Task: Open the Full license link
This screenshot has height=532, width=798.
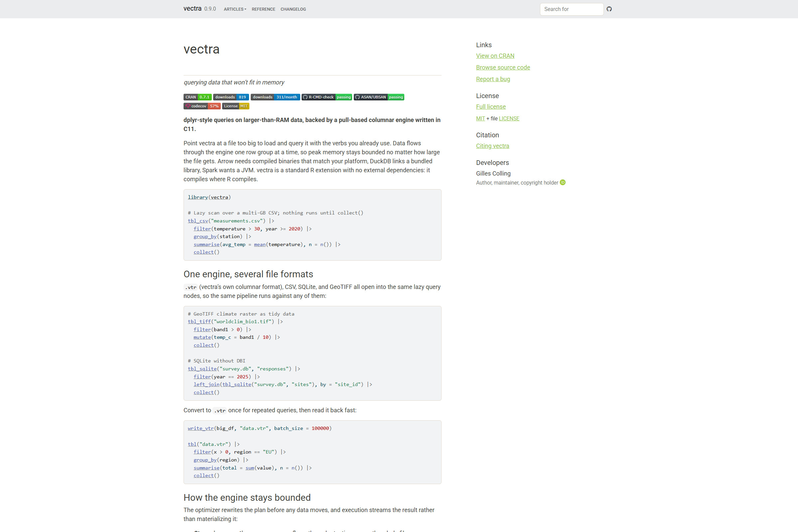Action: pos(491,106)
